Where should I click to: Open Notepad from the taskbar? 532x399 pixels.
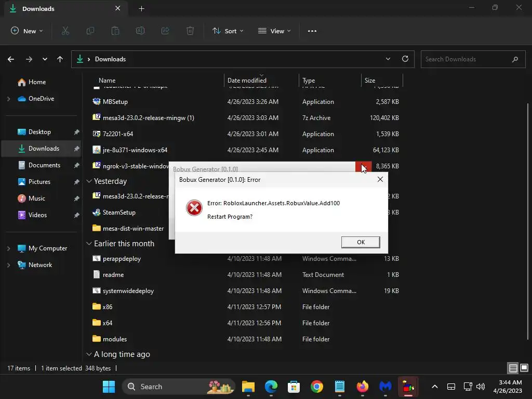(340, 387)
